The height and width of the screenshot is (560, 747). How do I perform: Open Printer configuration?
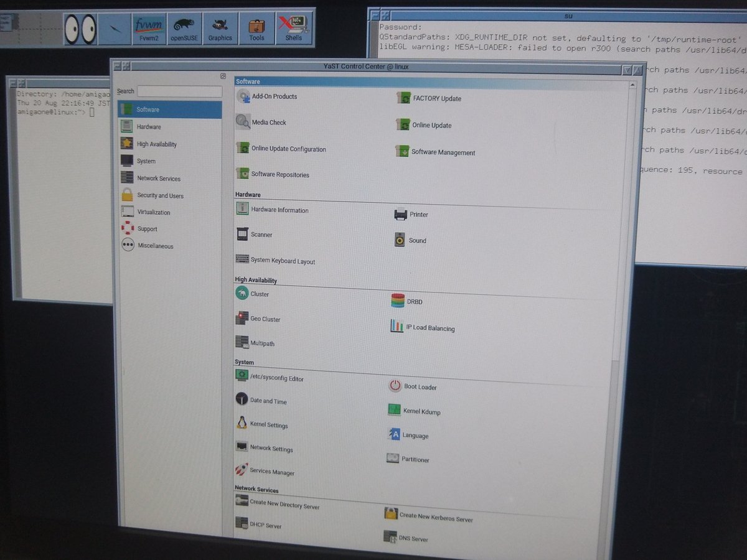tap(411, 214)
